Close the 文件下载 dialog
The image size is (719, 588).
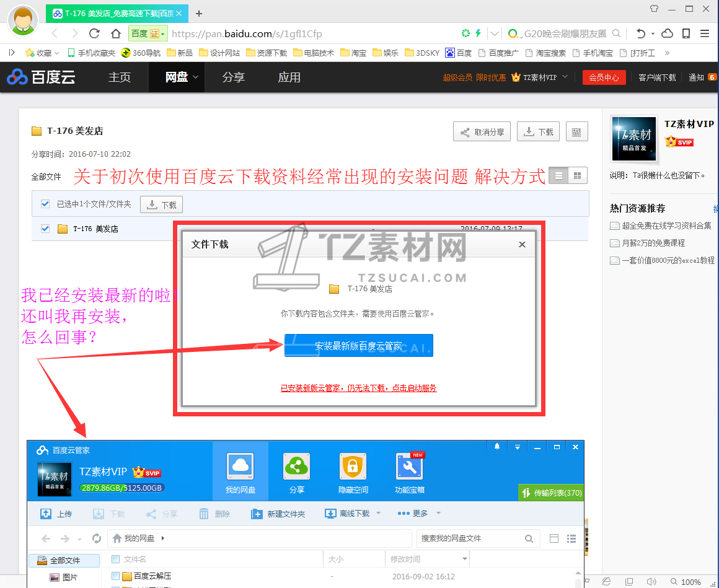coord(522,244)
